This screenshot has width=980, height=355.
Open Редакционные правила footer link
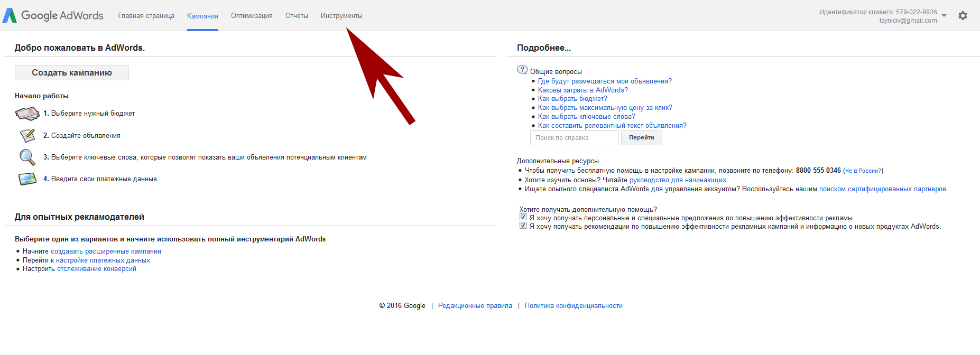click(x=475, y=306)
